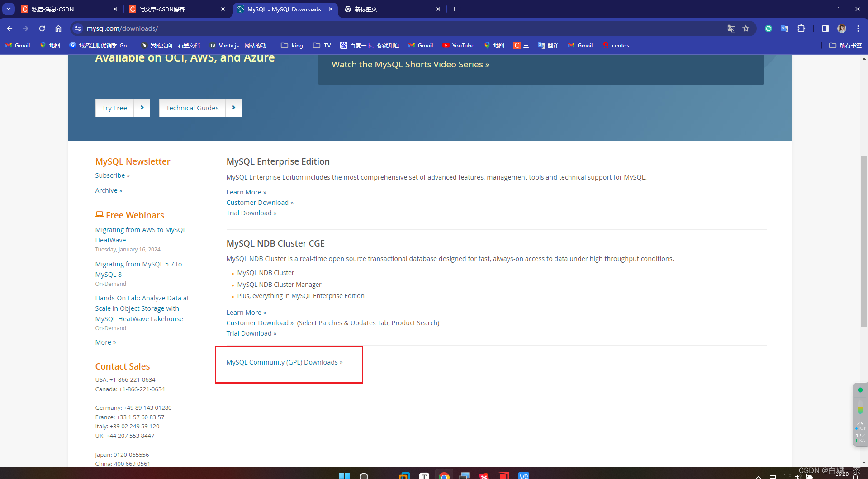Open taskbar search icon
Image resolution: width=868 pixels, height=479 pixels.
tap(364, 475)
